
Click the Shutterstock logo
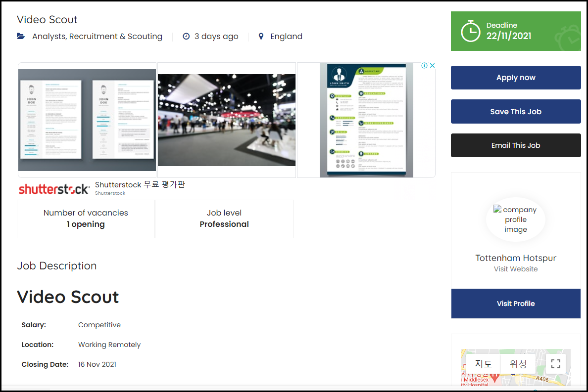[x=54, y=189]
